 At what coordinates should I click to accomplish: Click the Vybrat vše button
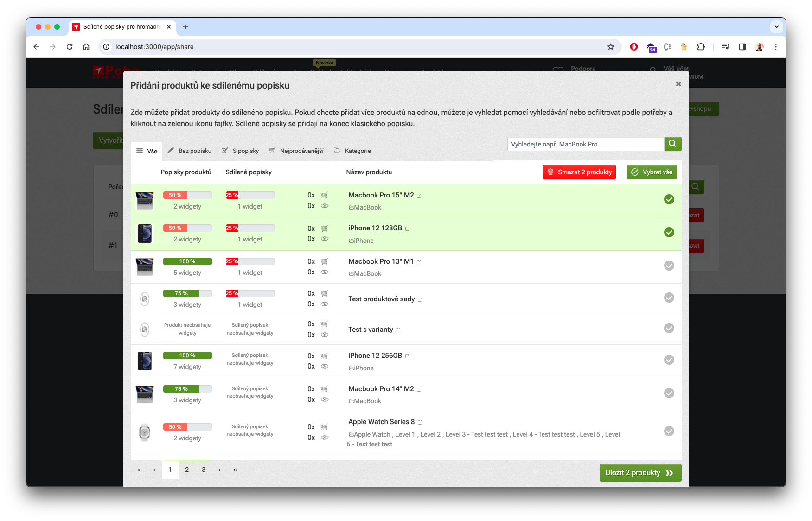tap(652, 172)
